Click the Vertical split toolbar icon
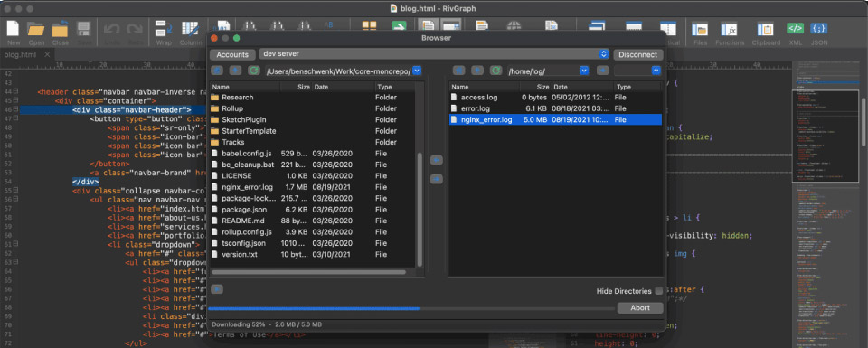The image size is (868, 348). [668, 28]
